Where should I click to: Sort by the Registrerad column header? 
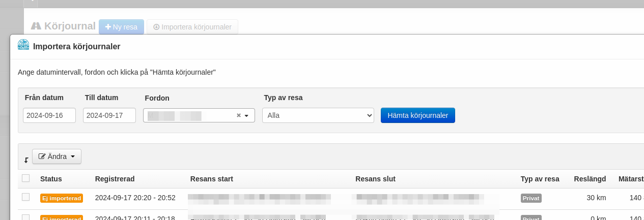115,179
